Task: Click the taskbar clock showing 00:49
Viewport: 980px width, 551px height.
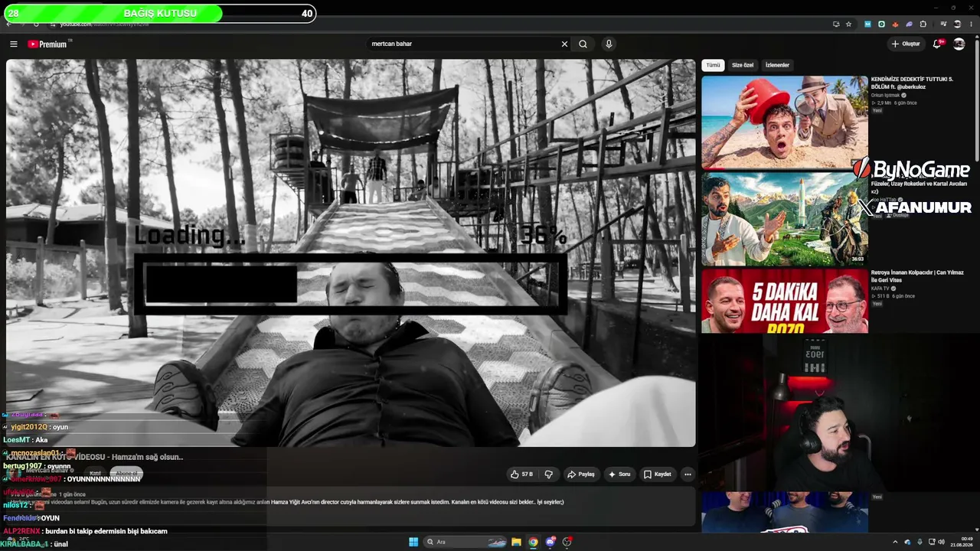Action: coord(962,542)
